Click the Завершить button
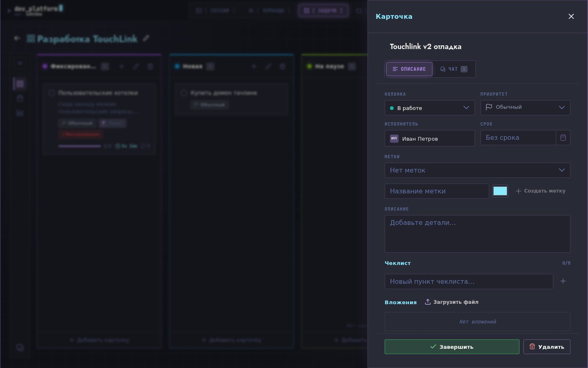The width and height of the screenshot is (588, 368). point(452,347)
